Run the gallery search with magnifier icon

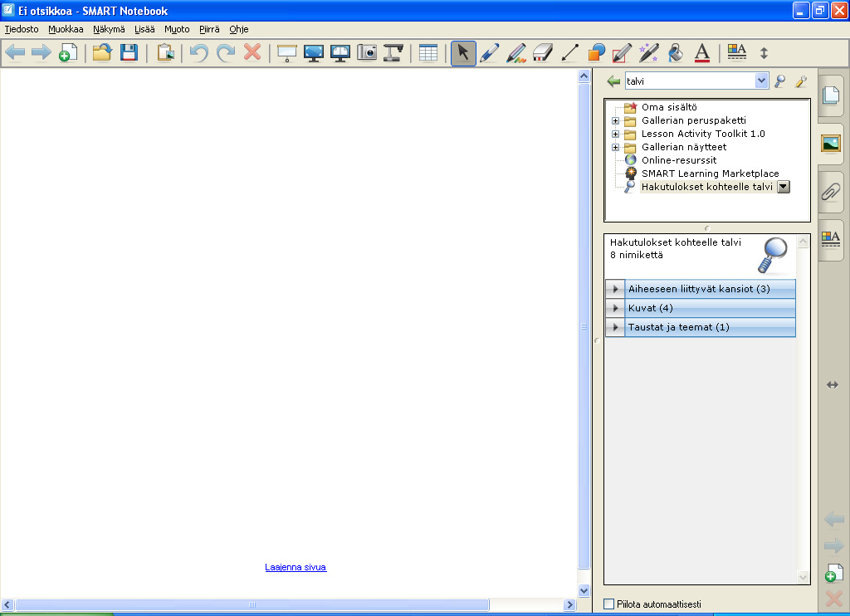point(779,81)
